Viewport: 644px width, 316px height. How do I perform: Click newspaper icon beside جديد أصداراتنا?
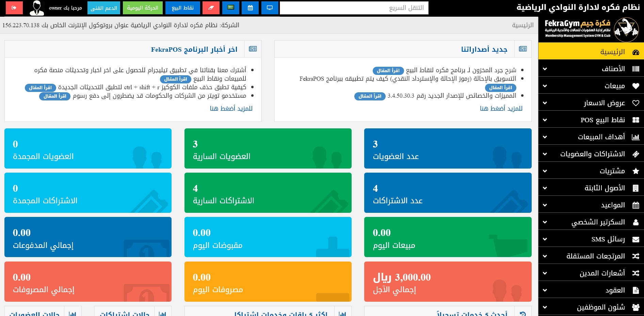pyautogui.click(x=523, y=49)
